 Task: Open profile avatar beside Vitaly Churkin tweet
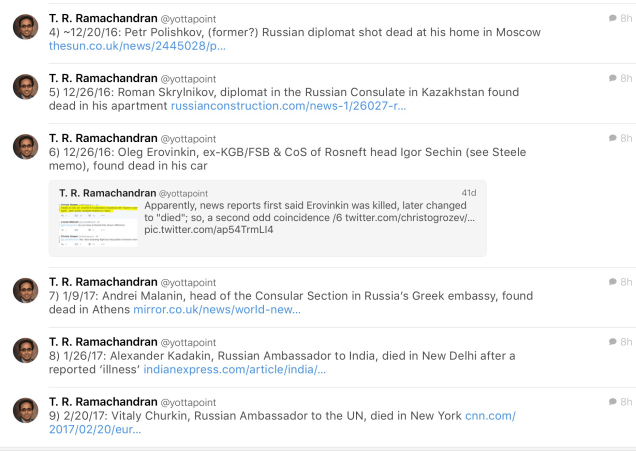(26, 409)
